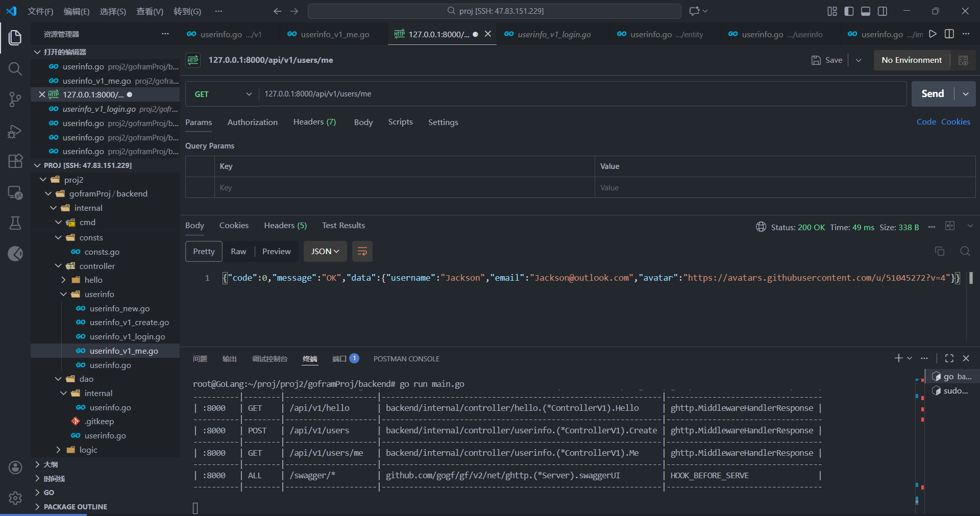Open the Search view in activity bar
The width and height of the screenshot is (980, 516).
15,69
